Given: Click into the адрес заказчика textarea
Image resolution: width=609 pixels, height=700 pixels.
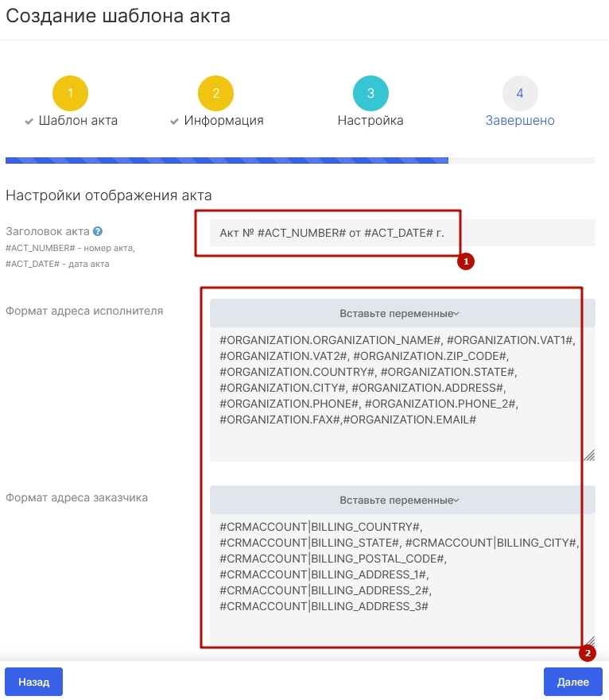Looking at the screenshot, I should pos(402,580).
